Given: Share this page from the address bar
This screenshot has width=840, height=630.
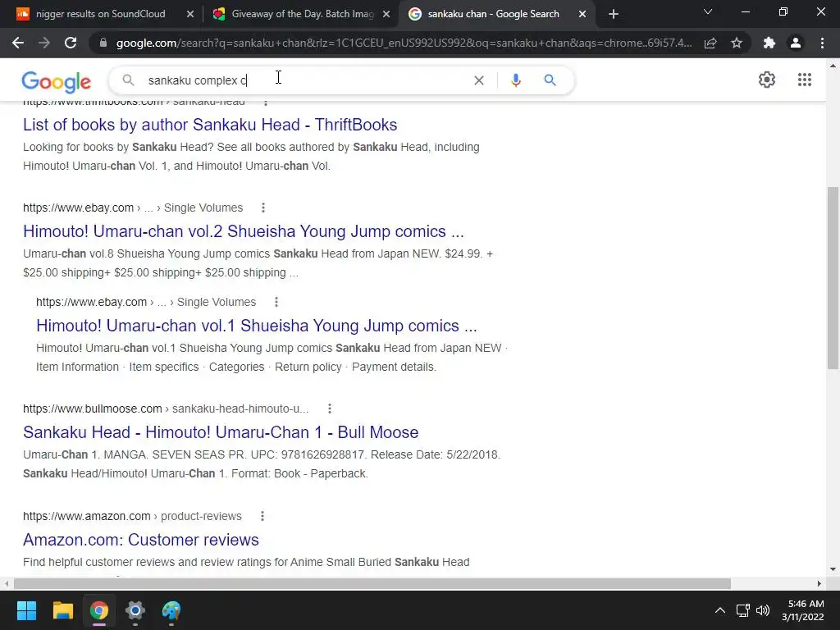Looking at the screenshot, I should click(x=710, y=43).
